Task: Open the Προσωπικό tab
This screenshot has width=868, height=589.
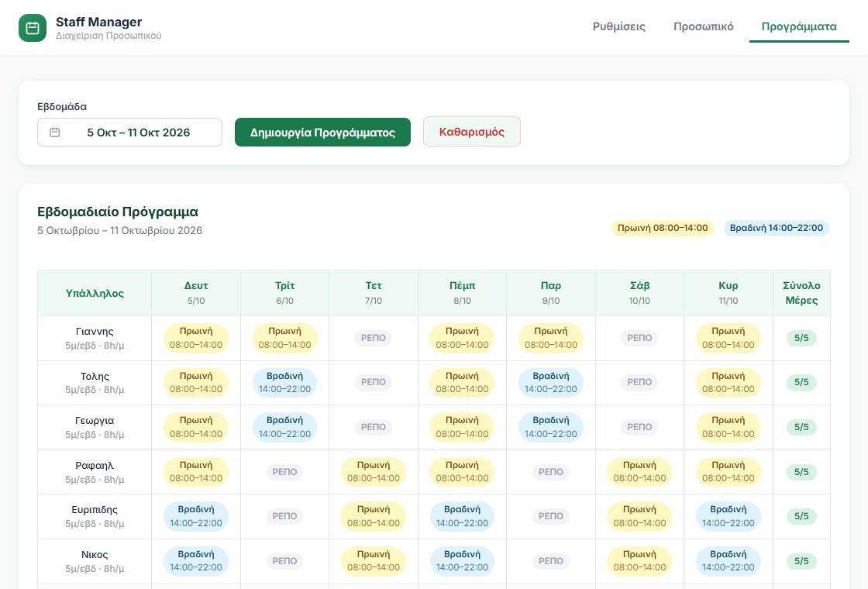Action: 703,26
